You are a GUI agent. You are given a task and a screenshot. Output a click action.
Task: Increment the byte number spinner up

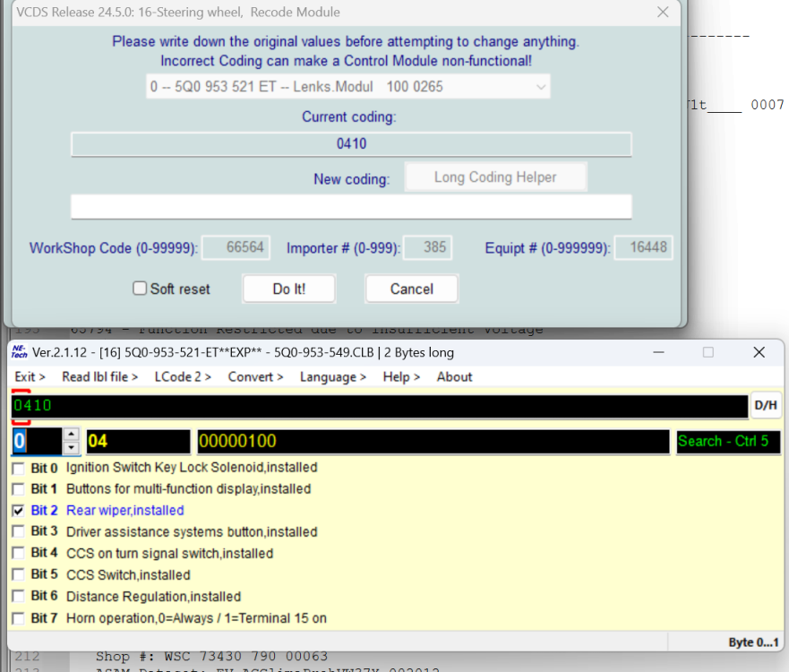72,435
